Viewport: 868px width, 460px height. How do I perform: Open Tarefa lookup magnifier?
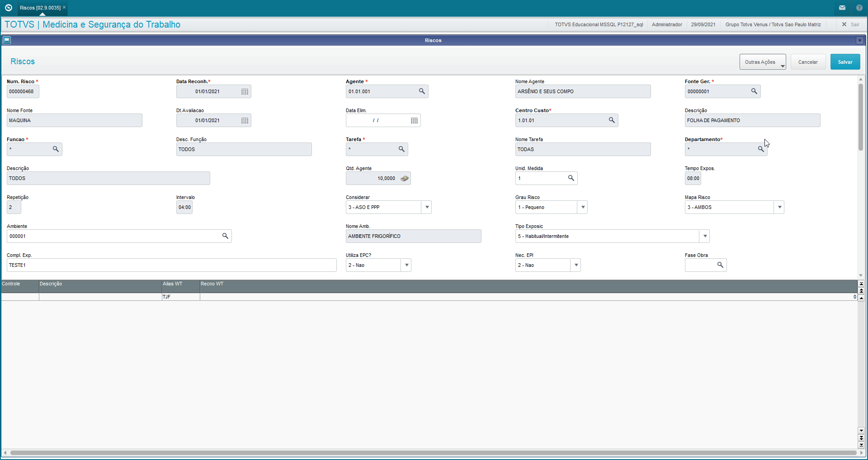401,149
